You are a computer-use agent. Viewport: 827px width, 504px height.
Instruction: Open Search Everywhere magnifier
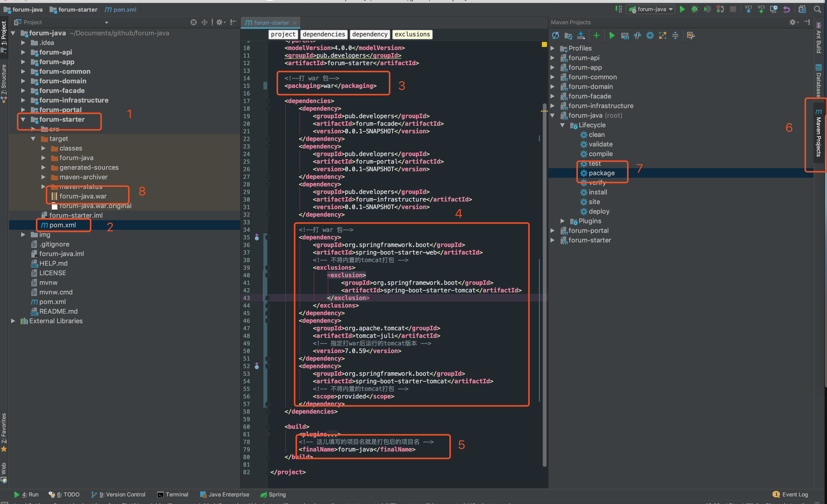pyautogui.click(x=817, y=9)
